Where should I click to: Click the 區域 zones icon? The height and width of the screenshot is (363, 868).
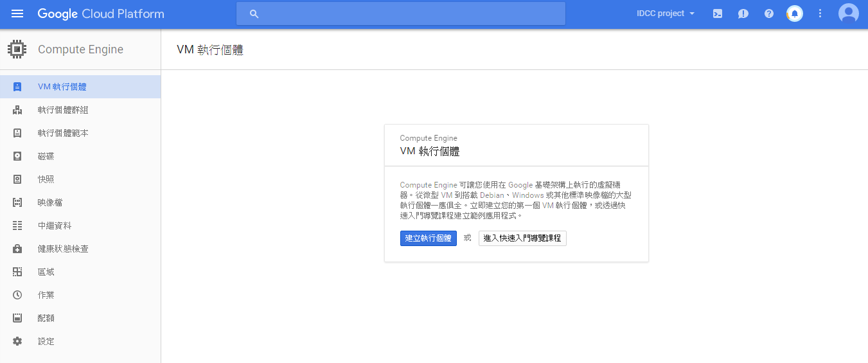point(17,272)
